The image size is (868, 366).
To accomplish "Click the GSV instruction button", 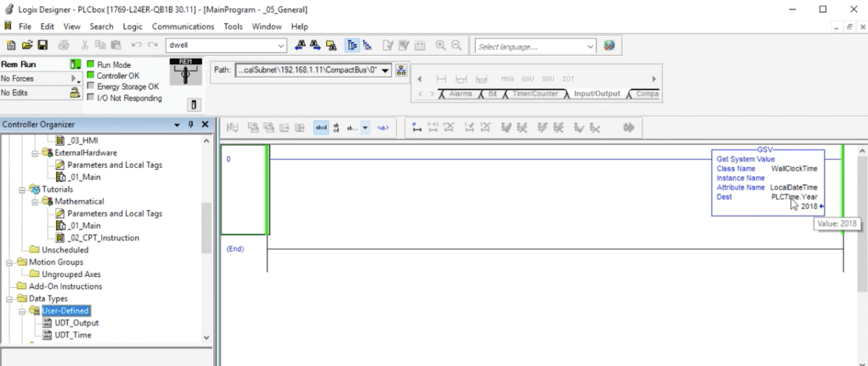I will pyautogui.click(x=527, y=79).
